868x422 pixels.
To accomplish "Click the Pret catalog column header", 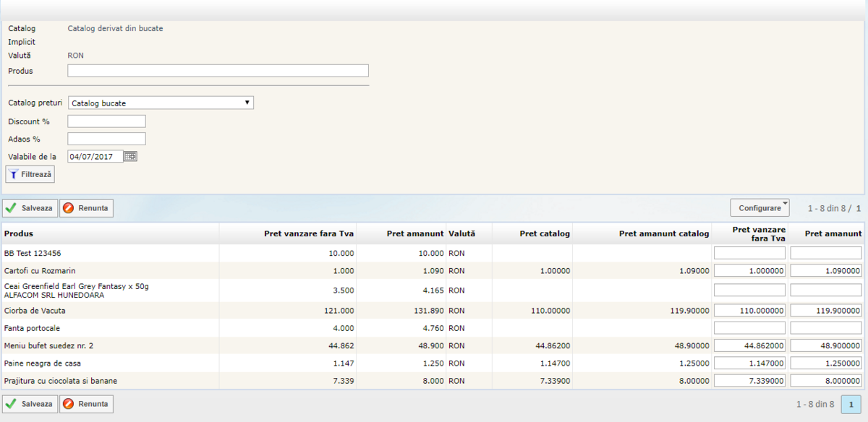I will pos(544,233).
